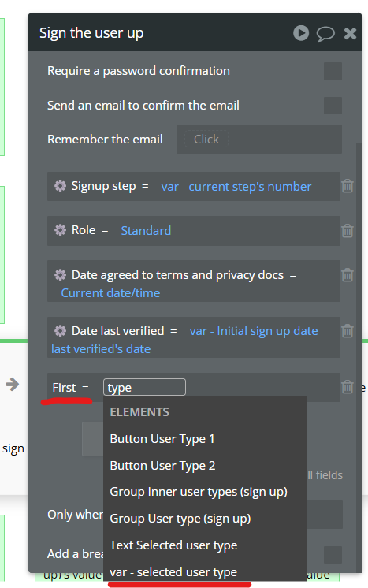The height and width of the screenshot is (588, 368).
Task: Delete the Date last verified row
Action: [348, 331]
